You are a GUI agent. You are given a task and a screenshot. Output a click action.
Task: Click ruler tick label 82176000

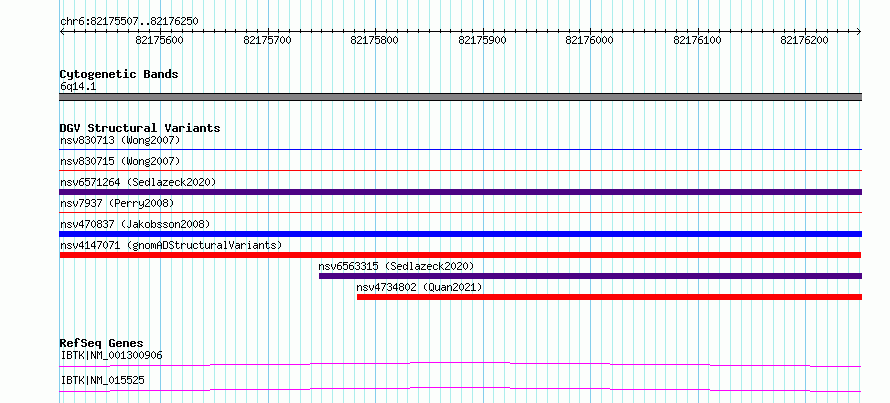[x=589, y=40]
